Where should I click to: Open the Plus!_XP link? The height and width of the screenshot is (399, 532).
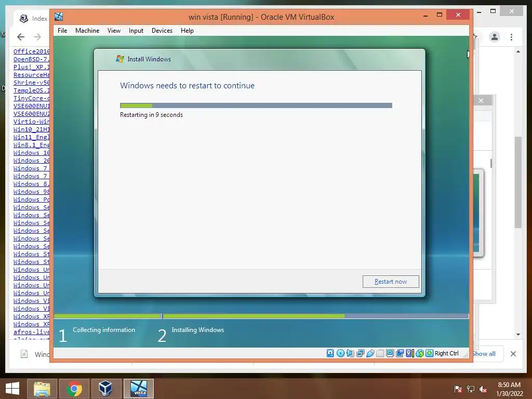[x=32, y=67]
